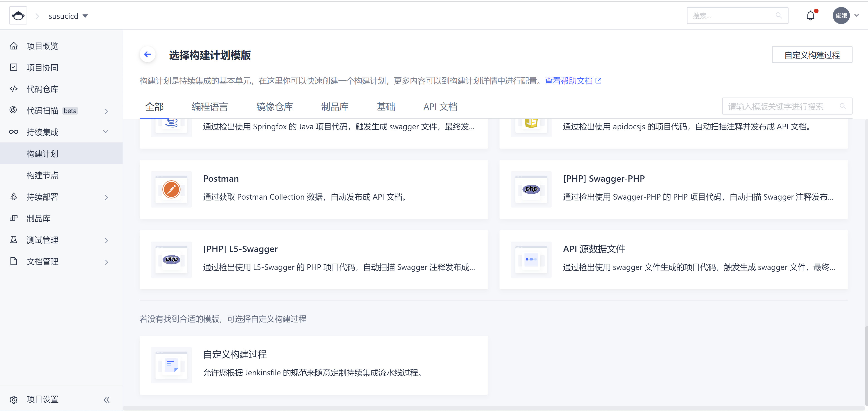This screenshot has width=868, height=411.
Task: Click the template search magnifier icon
Action: [842, 106]
